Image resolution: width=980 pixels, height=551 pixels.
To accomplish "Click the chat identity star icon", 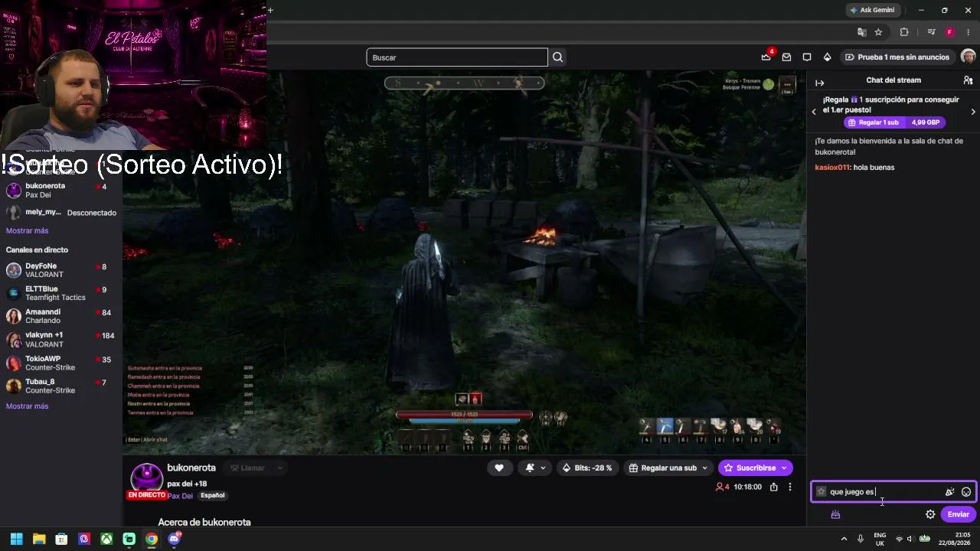I will click(822, 492).
